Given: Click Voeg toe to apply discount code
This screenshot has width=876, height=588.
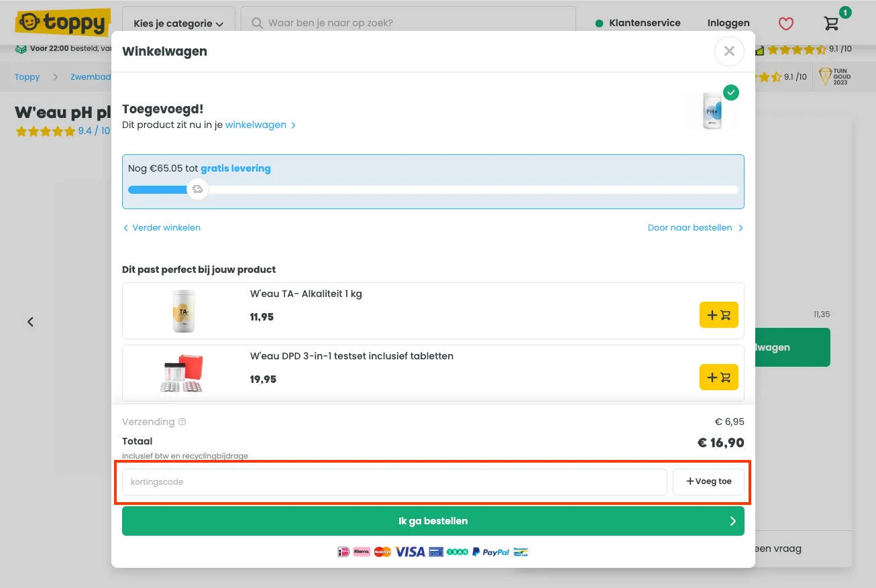Looking at the screenshot, I should tap(708, 482).
